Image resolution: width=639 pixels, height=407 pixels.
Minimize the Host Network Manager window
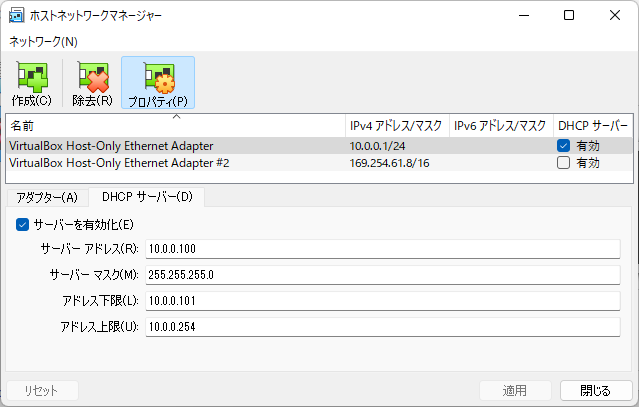coord(524,15)
